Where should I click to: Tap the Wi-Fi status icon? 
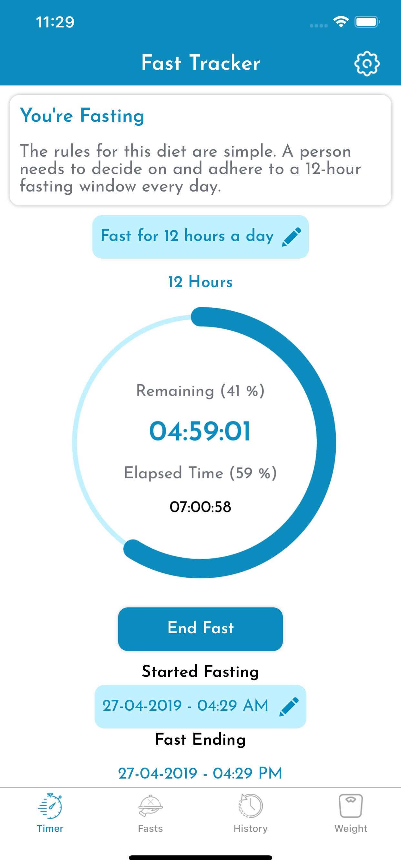coord(341,22)
